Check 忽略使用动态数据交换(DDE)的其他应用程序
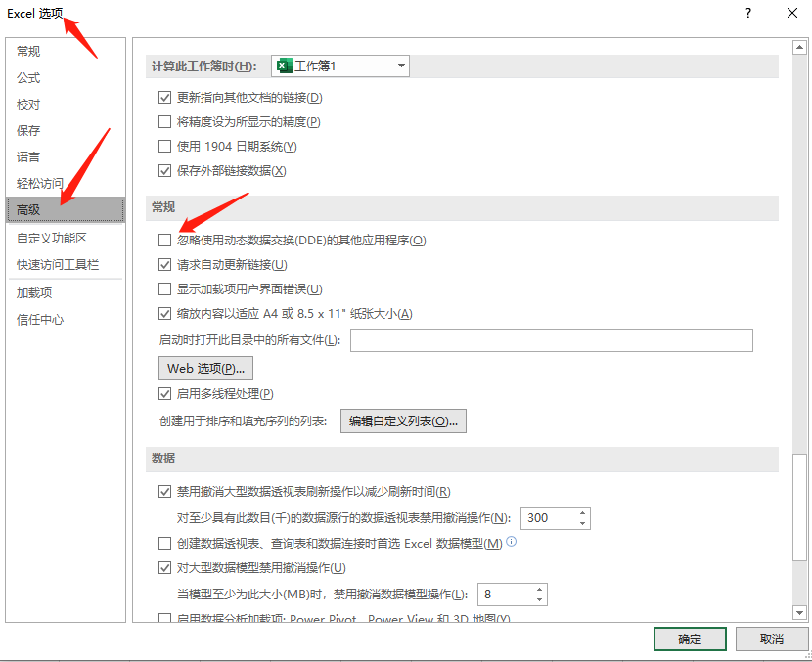Viewport: 812px width, 662px height. point(164,241)
